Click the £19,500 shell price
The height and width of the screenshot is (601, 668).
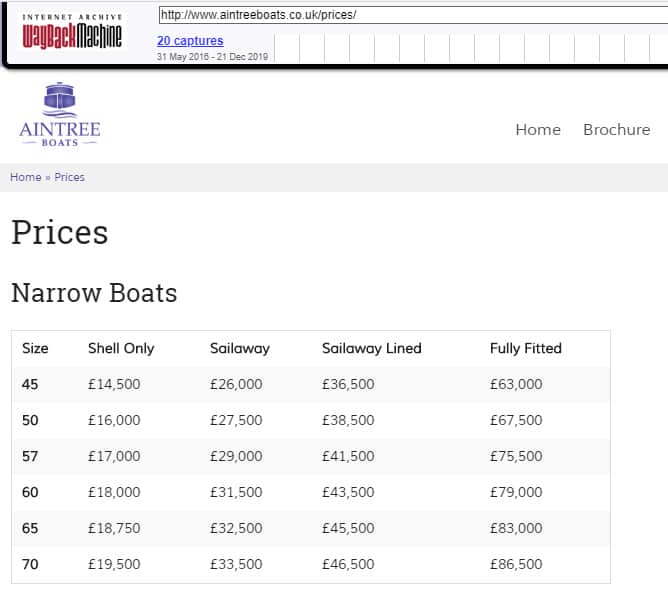[x=114, y=564]
